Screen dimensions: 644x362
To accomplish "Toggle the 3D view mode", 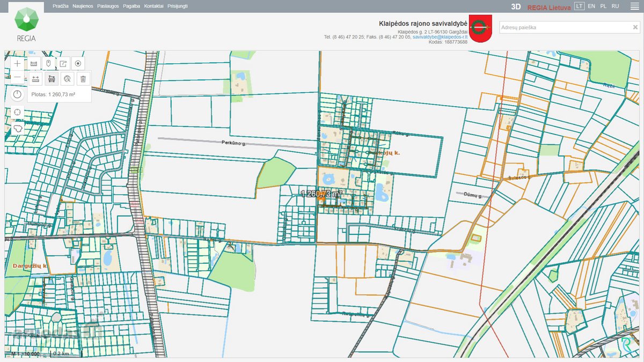I will click(x=516, y=6).
